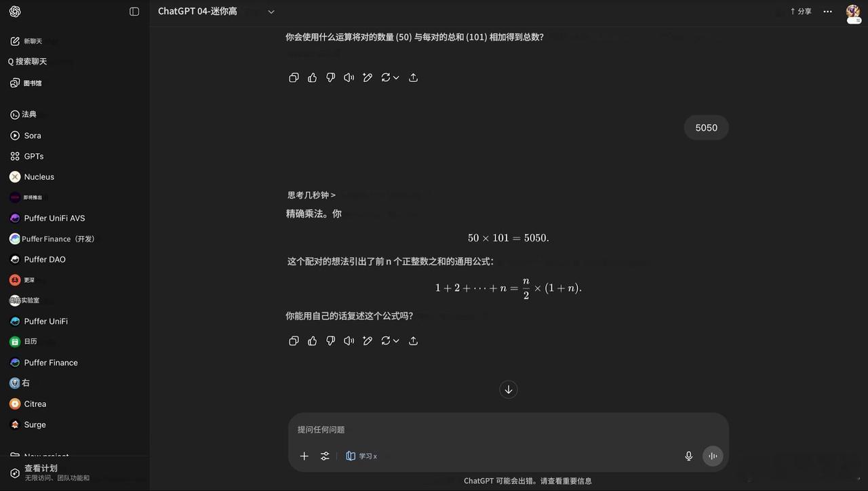Like the last response with thumbs up

[312, 341]
